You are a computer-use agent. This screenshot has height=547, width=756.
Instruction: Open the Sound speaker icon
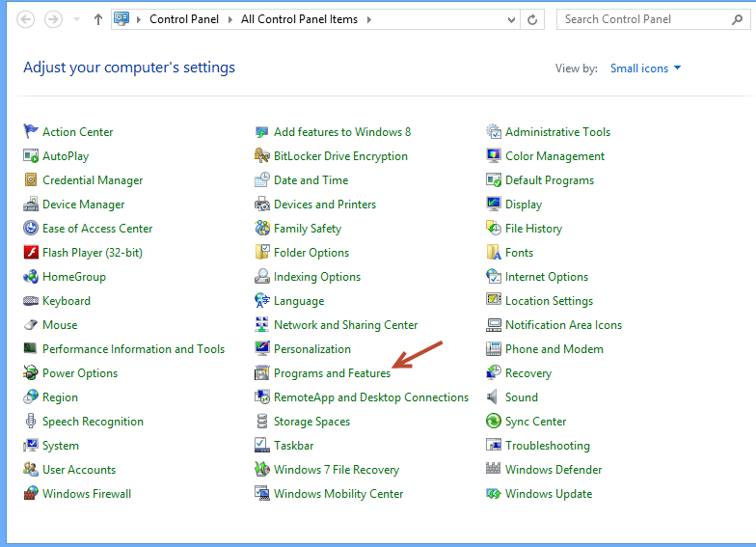point(493,397)
